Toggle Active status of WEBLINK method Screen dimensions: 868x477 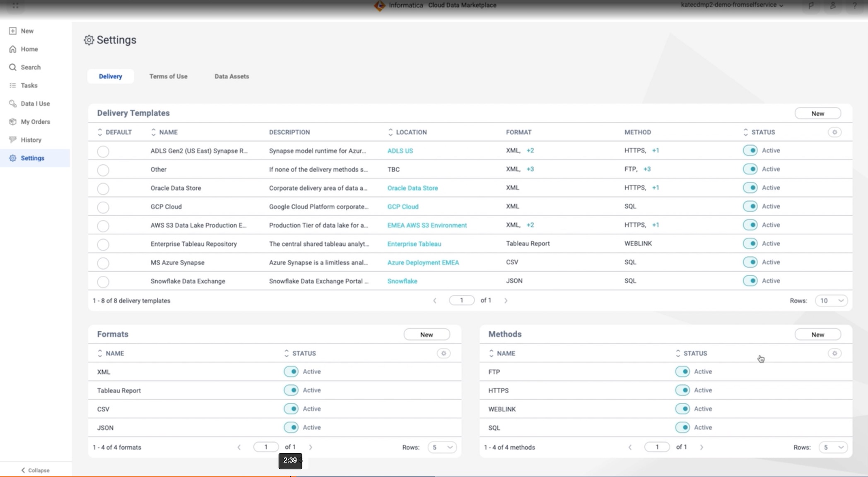(682, 409)
